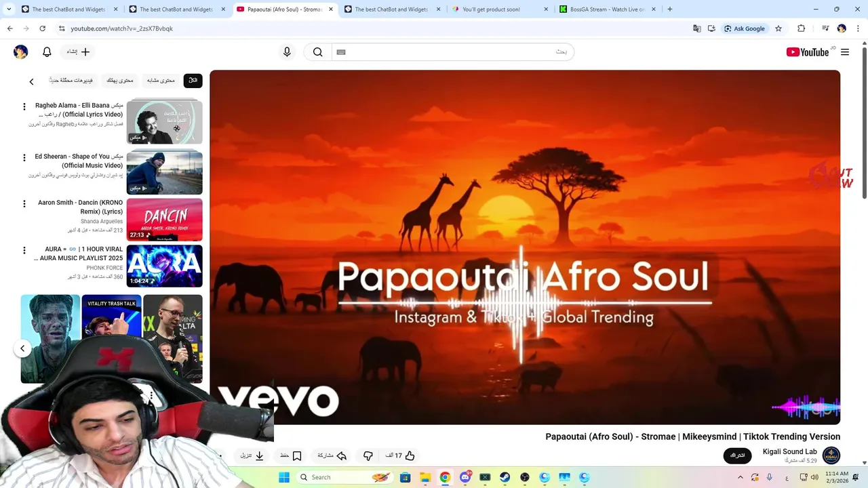Open File Explorer from the taskbar
This screenshot has height=488, width=868.
click(x=425, y=477)
